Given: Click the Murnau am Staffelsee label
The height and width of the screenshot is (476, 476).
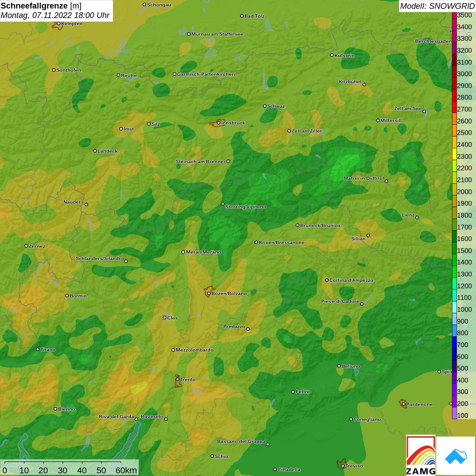Looking at the screenshot, I should [x=217, y=34].
